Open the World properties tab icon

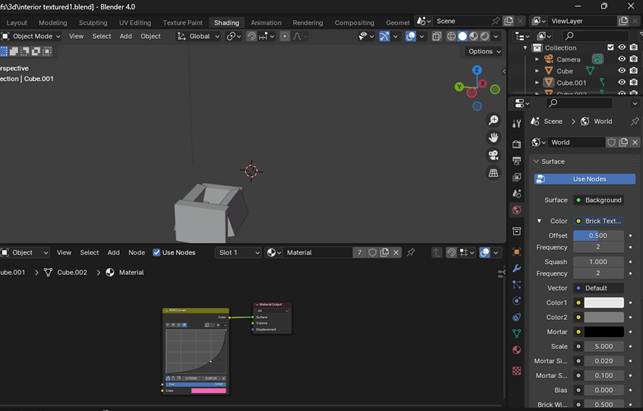516,210
